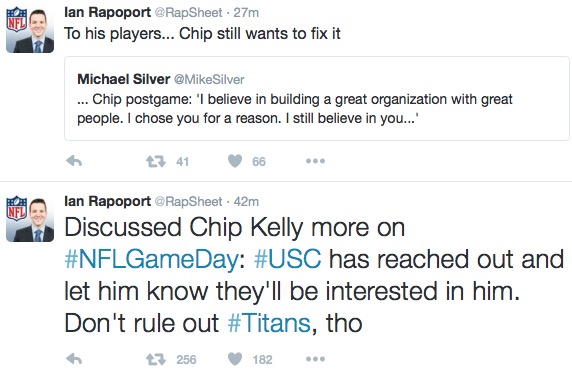The image size is (572, 370).
Task: Open the quoted Michael Silver tweet
Action: click(x=317, y=99)
